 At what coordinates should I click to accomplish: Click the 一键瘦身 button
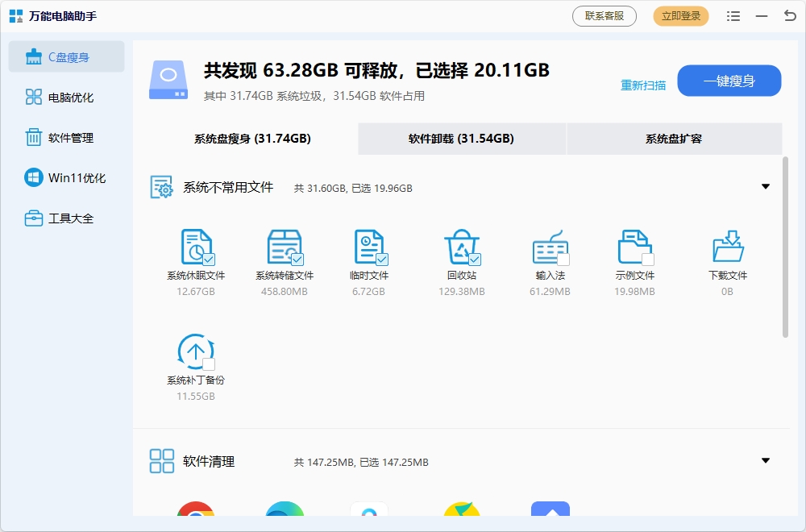point(729,81)
